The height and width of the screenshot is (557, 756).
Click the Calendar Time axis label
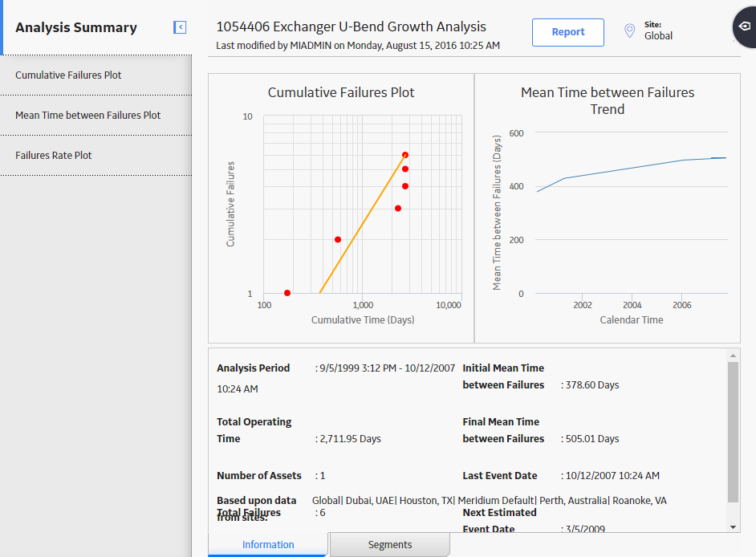tap(631, 319)
